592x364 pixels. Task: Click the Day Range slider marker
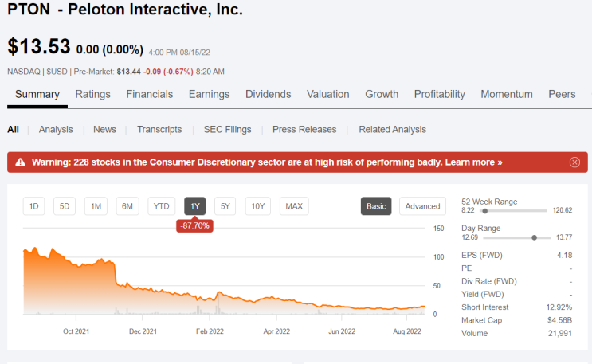click(x=535, y=237)
